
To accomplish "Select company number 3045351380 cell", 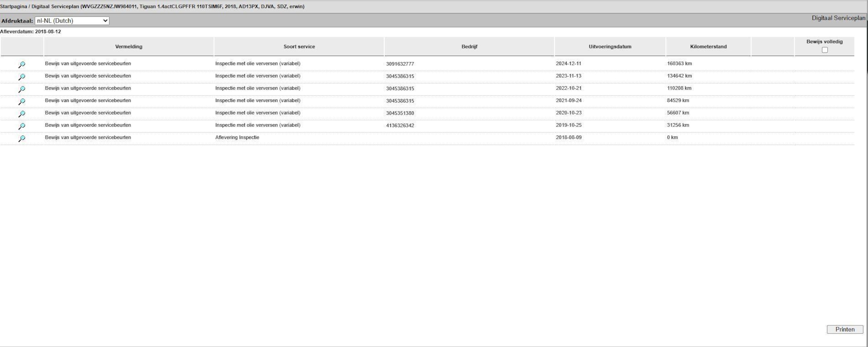I will pyautogui.click(x=400, y=113).
